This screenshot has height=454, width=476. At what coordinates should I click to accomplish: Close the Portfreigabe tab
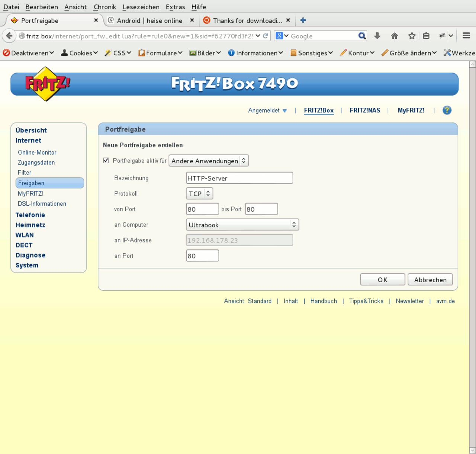pyautogui.click(x=96, y=20)
